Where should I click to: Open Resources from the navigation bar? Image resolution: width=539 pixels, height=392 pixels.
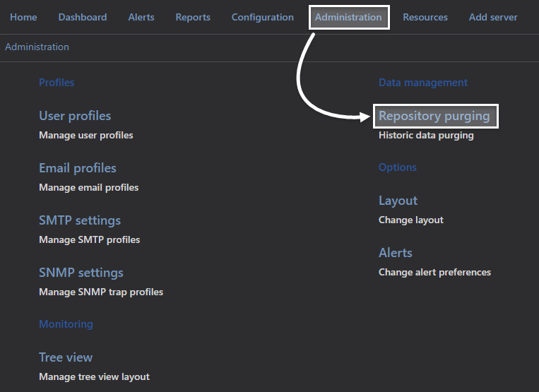click(x=425, y=17)
